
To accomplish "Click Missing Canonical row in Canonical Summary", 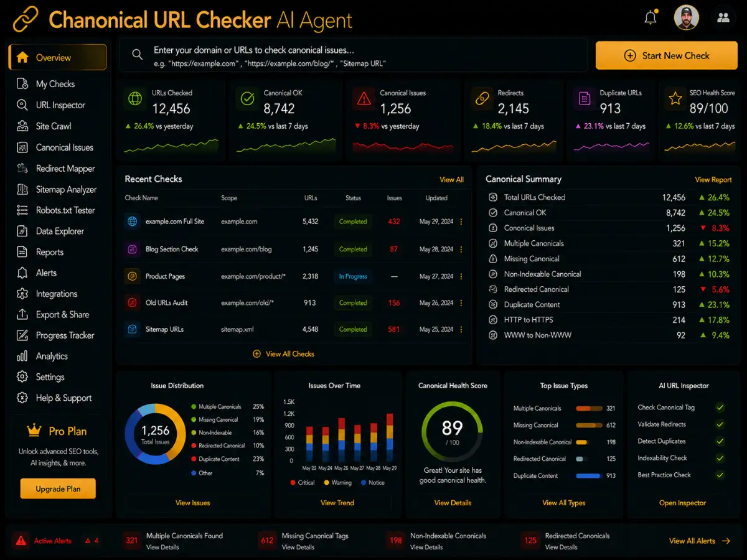I will click(x=609, y=259).
